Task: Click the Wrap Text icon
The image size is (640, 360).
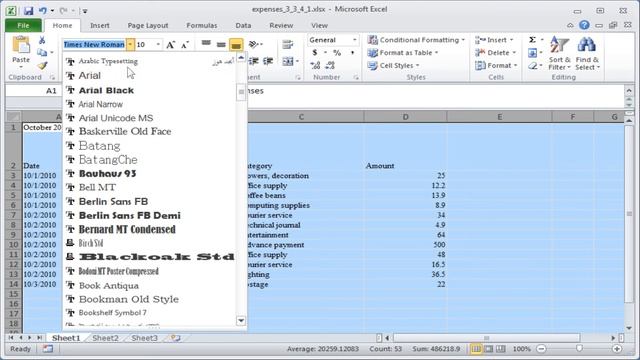Action: coord(288,44)
